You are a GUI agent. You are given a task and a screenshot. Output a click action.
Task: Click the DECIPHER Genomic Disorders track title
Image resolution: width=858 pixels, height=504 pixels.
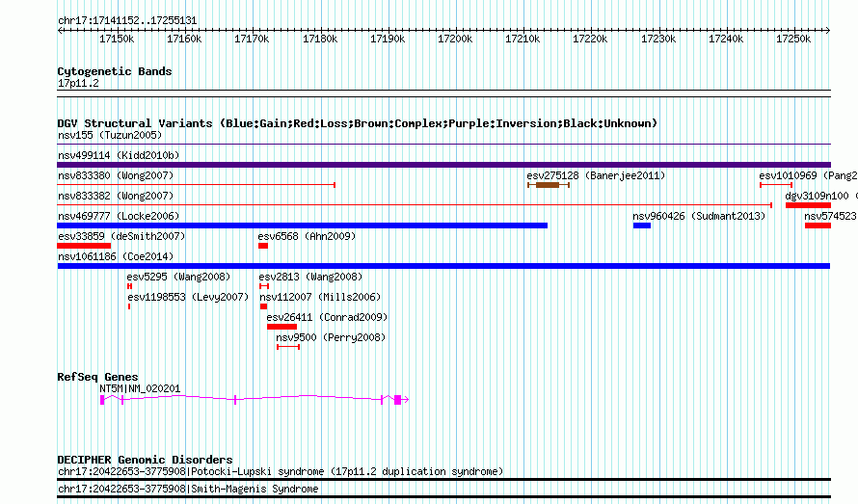pos(145,460)
